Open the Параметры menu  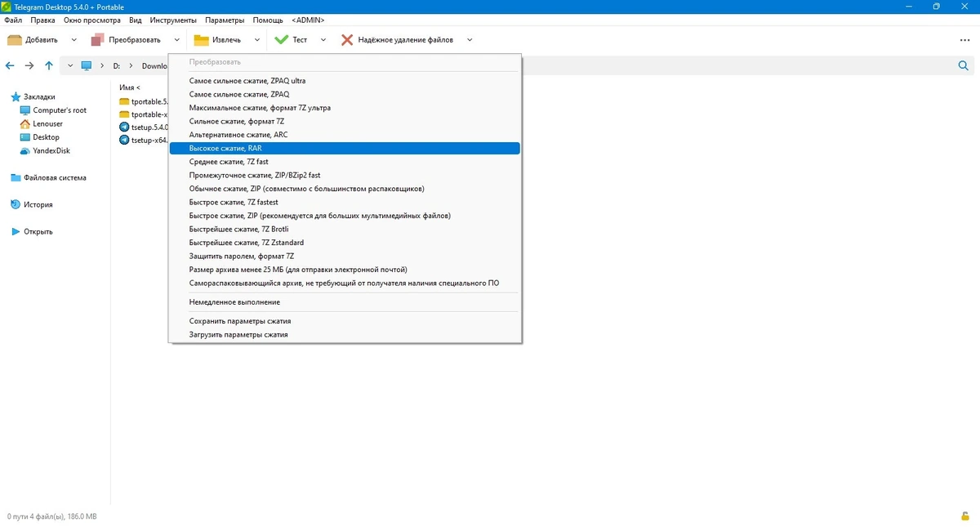pyautogui.click(x=225, y=20)
